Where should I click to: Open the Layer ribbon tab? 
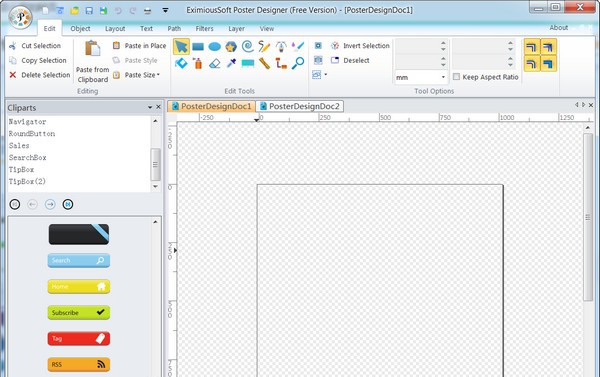236,29
